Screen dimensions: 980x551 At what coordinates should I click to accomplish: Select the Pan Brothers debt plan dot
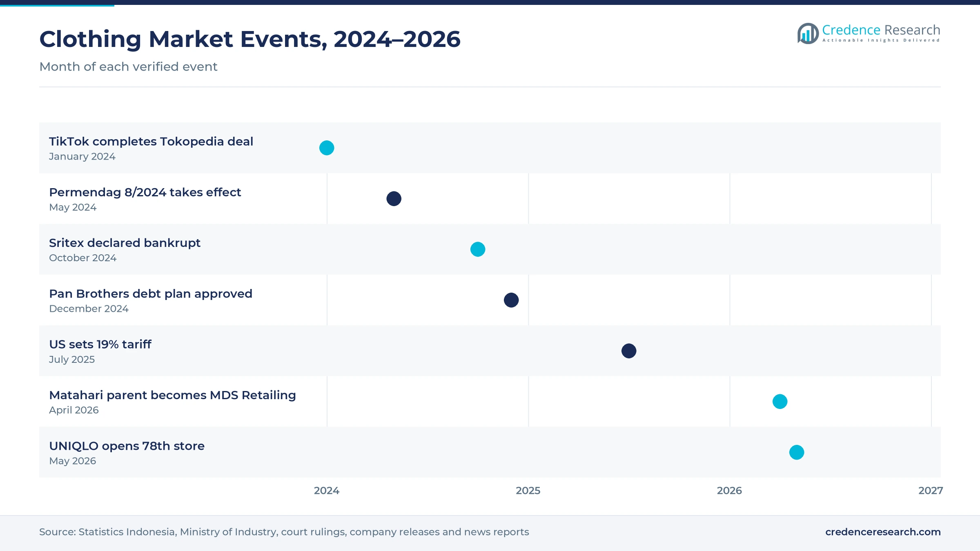[x=511, y=300]
